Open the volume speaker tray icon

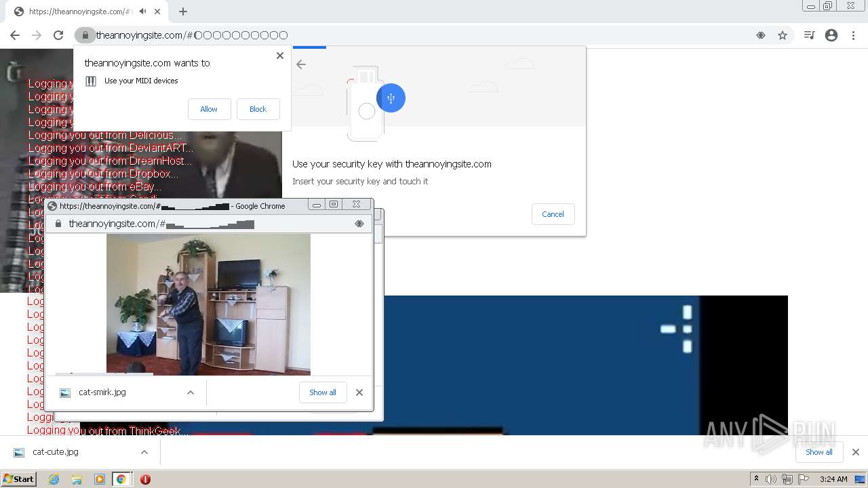[771, 479]
